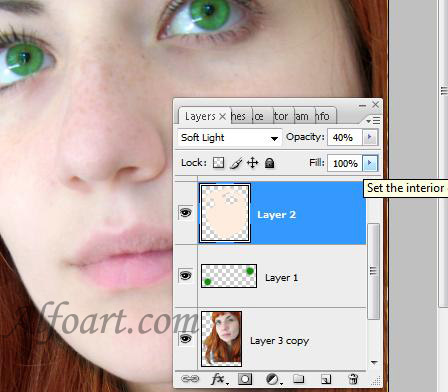Click the Create new layer icon
Screen dimensions: 448x392
[x=326, y=379]
